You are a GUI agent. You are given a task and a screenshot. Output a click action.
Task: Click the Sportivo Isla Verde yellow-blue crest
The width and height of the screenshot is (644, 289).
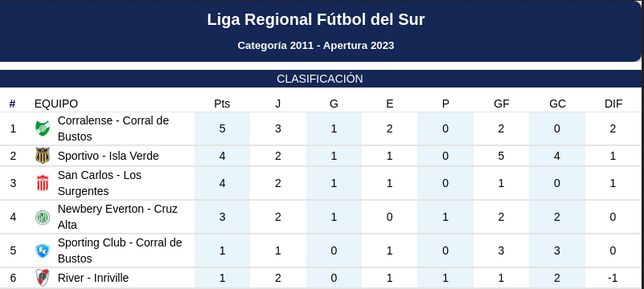pos(43,156)
